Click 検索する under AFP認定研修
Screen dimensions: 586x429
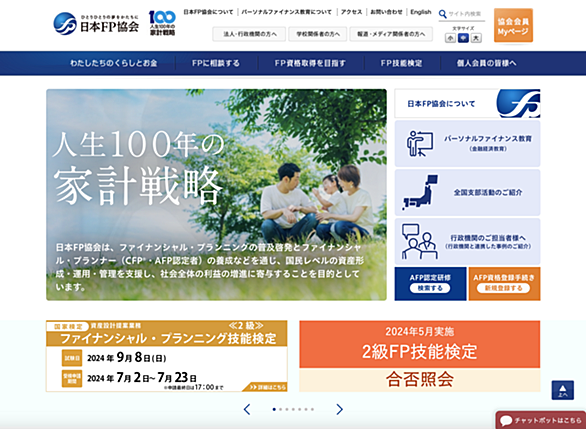pos(430,288)
